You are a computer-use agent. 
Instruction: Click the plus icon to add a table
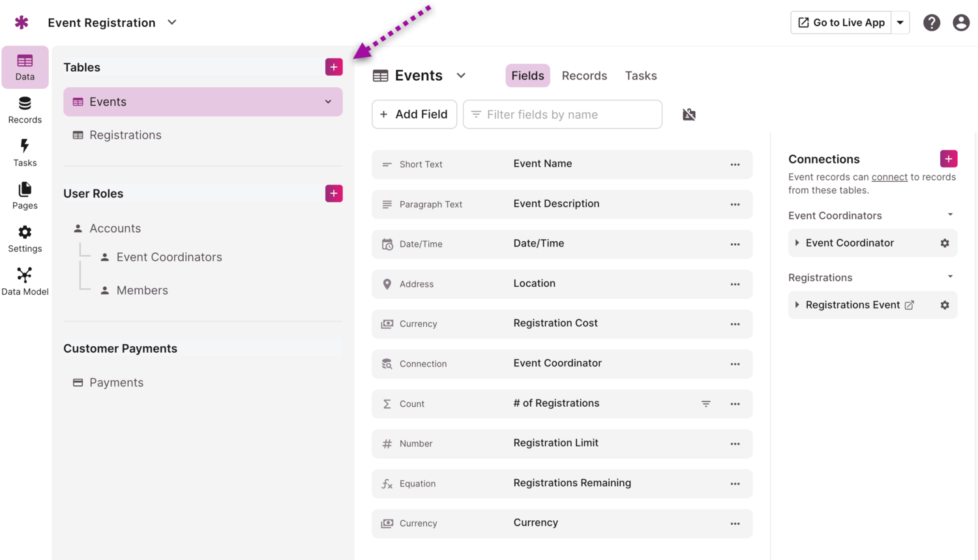[334, 67]
